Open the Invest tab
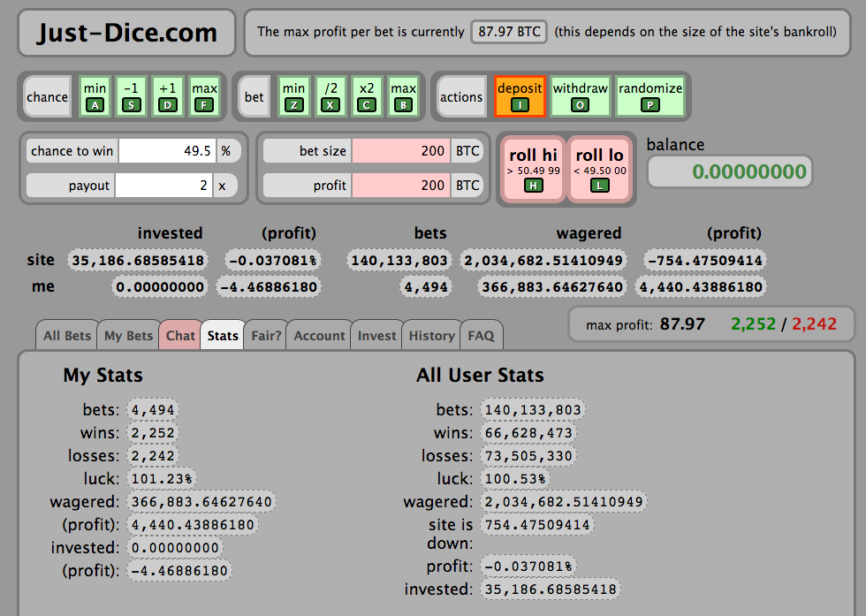Image resolution: width=866 pixels, height=616 pixels. [x=376, y=335]
